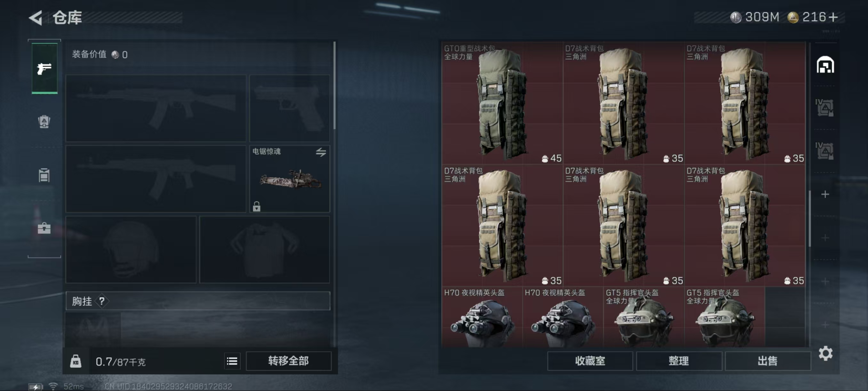
Task: Select the weapons pistol tab icon
Action: point(44,69)
